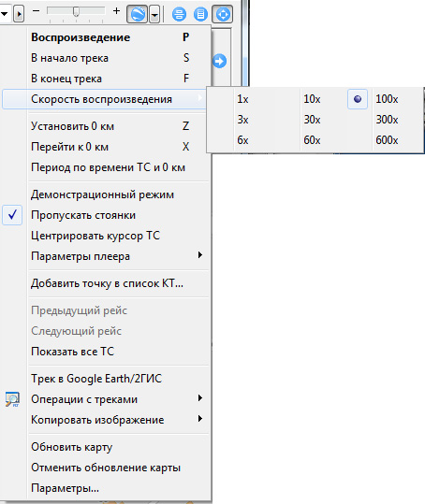Select the 100x playback speed radio option
The width and height of the screenshot is (425, 504).
(x=386, y=99)
